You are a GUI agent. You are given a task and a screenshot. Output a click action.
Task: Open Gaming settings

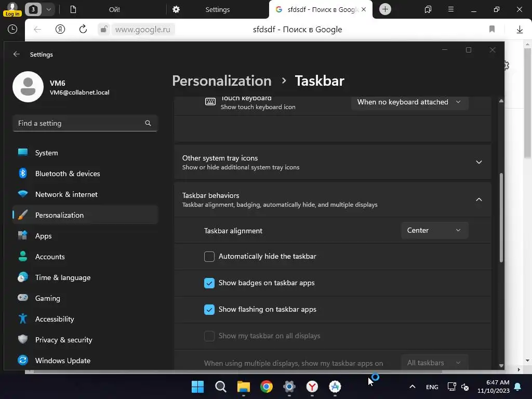coord(85,298)
